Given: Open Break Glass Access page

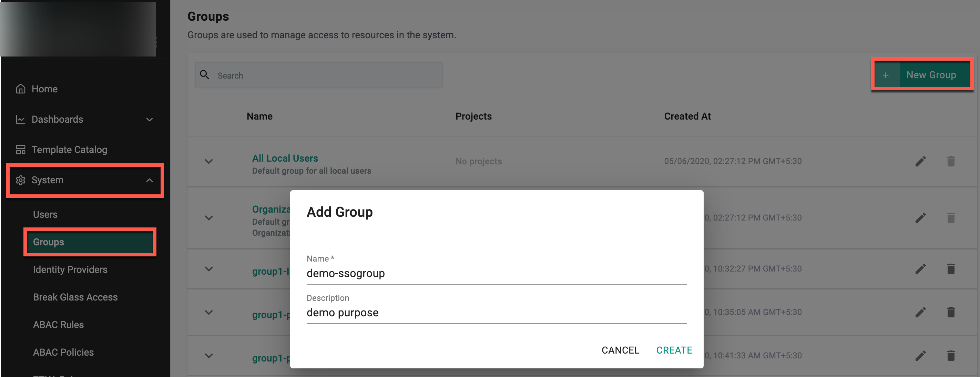Looking at the screenshot, I should (x=75, y=297).
